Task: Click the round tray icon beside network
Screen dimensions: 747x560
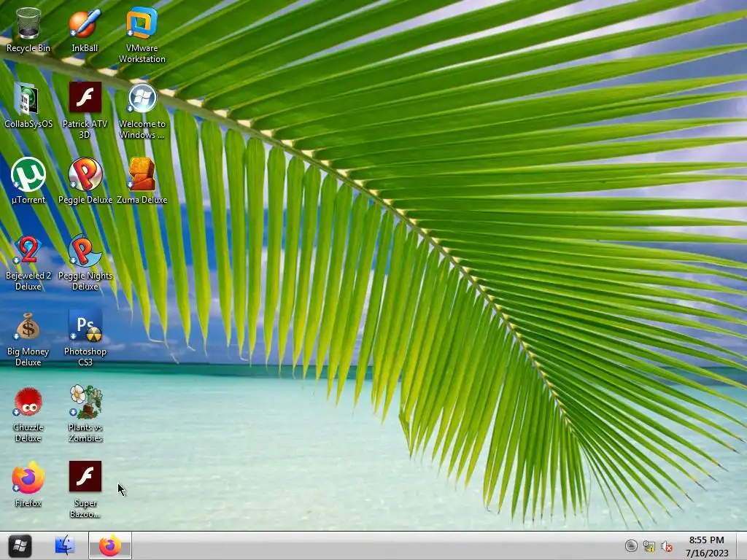Action: tap(631, 545)
